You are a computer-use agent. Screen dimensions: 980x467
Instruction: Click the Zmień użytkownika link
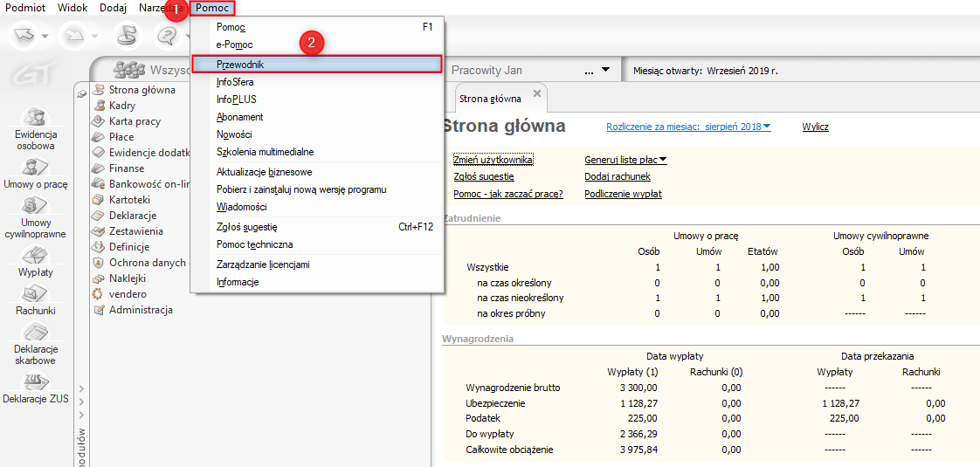point(493,160)
